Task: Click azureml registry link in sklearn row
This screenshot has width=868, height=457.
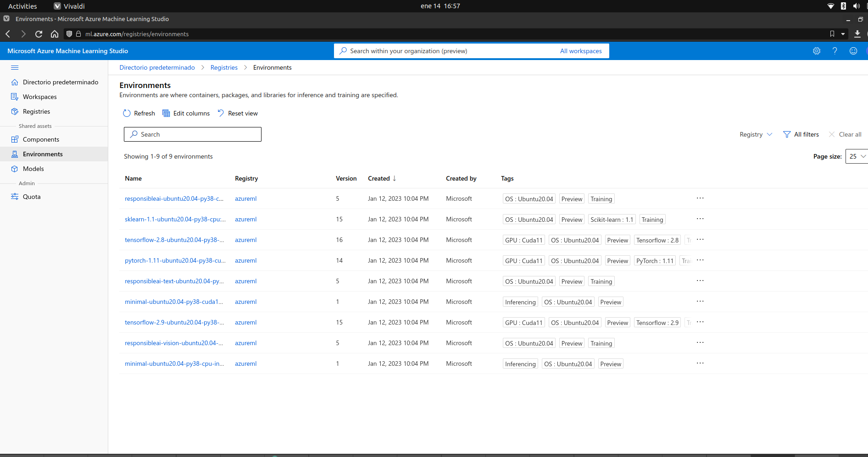Action: 246,219
